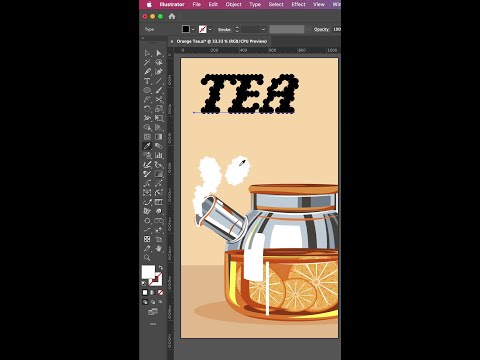Image resolution: width=480 pixels, height=360 pixels.
Task: Choose the Zoom magnifier tool
Action: point(147,258)
